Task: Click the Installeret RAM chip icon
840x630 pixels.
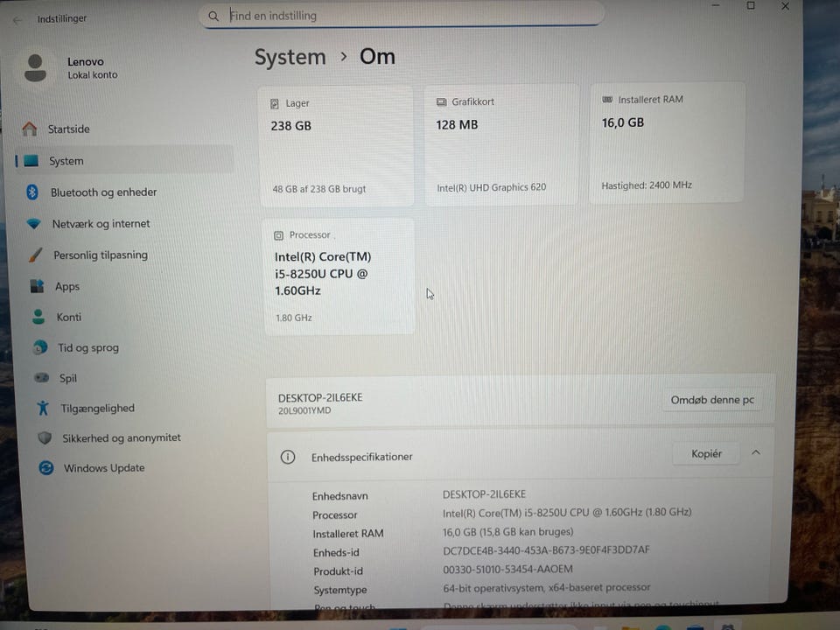Action: [x=607, y=100]
